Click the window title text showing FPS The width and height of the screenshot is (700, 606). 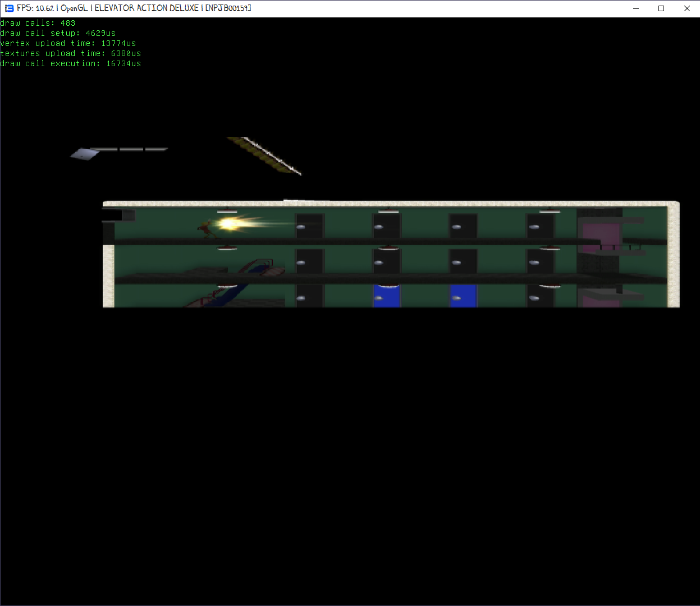[134, 8]
